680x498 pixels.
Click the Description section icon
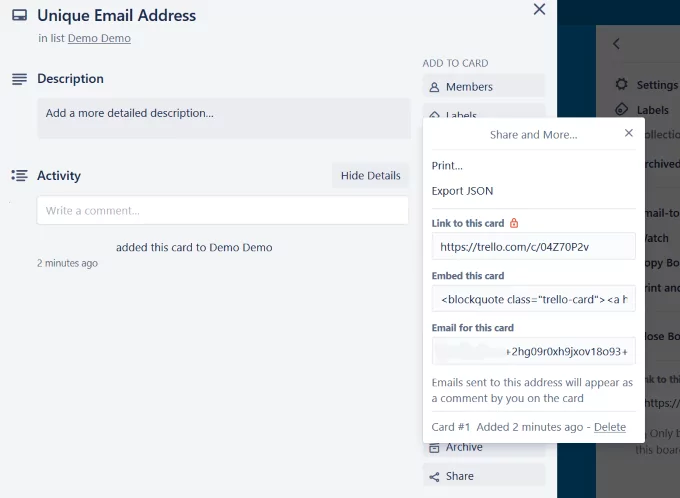coord(19,79)
